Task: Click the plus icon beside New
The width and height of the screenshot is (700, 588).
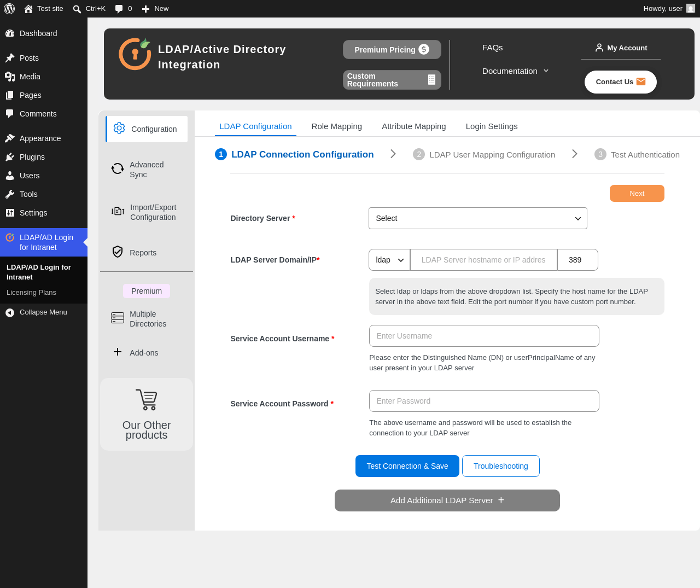Action: click(x=145, y=9)
